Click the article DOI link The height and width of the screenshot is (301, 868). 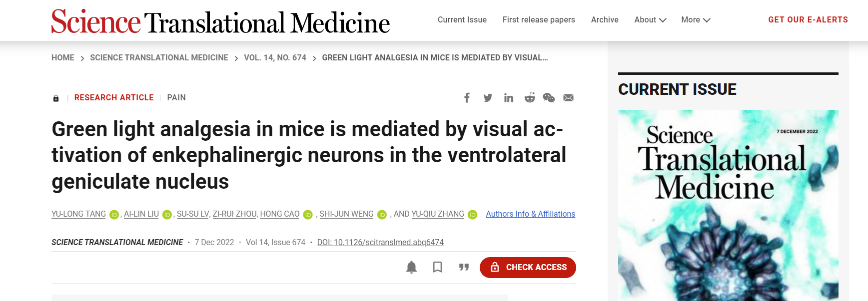pos(380,243)
